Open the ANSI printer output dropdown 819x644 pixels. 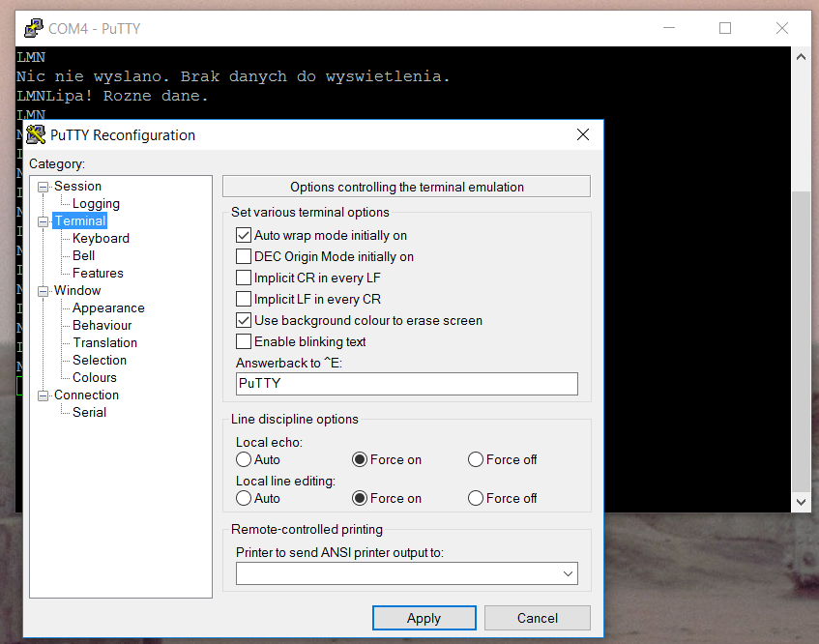(568, 573)
